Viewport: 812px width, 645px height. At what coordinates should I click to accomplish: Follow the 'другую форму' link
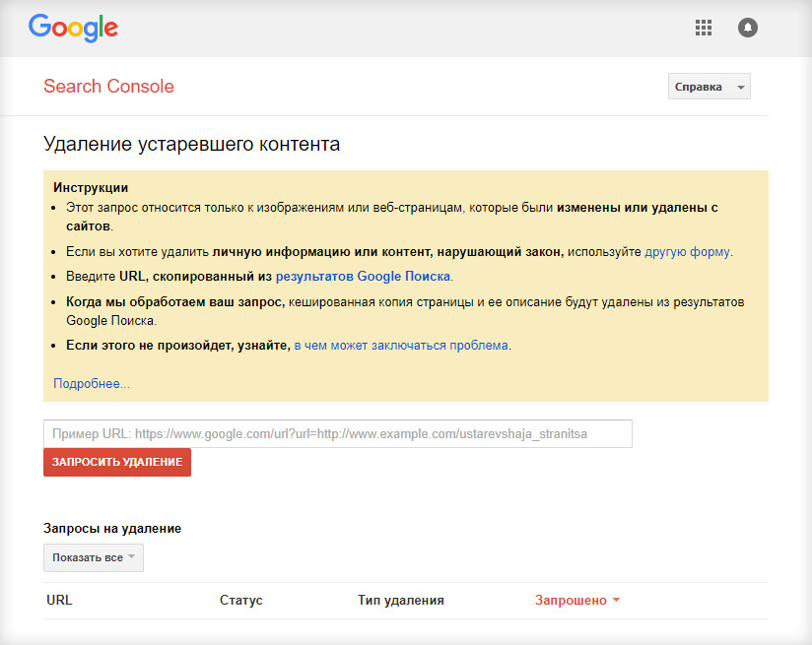[687, 252]
